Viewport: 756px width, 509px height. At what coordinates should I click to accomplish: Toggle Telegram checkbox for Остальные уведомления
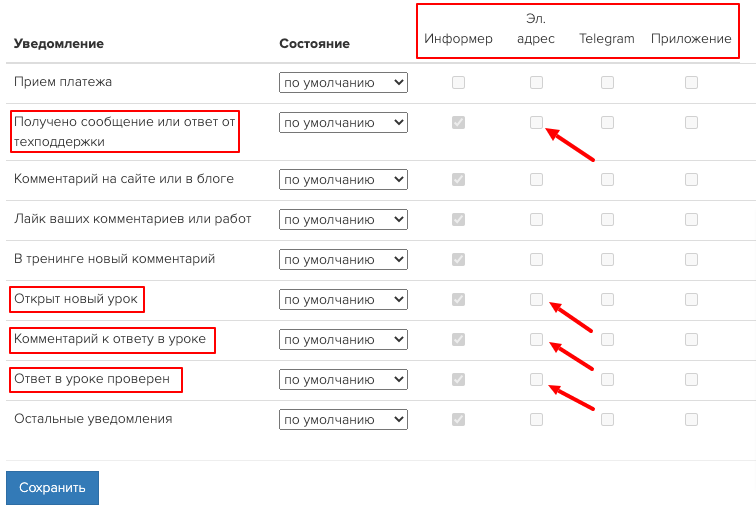coord(608,419)
